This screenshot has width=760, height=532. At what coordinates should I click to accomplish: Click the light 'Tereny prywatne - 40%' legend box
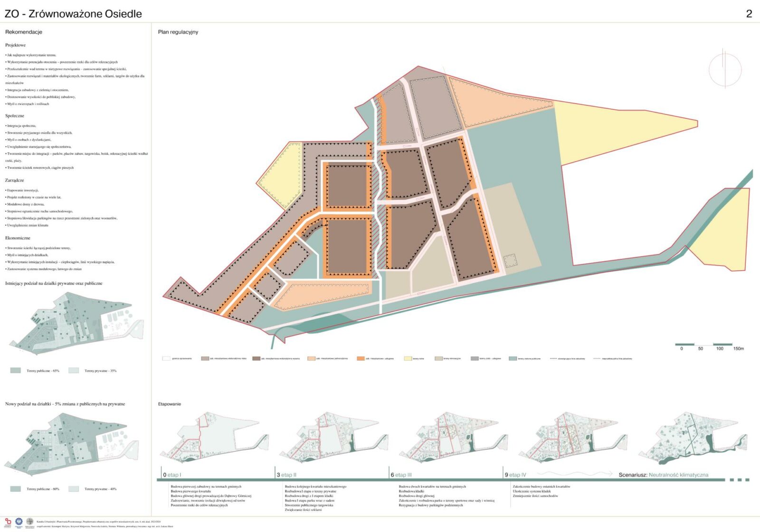pyautogui.click(x=74, y=489)
